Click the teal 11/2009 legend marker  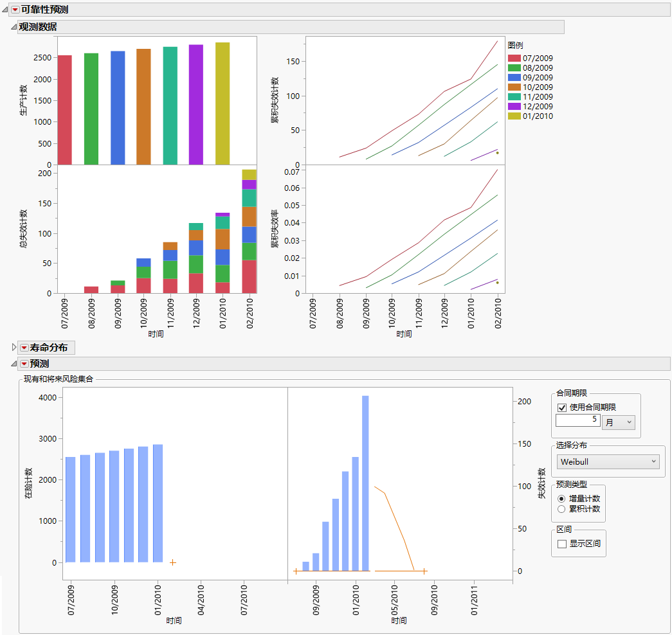[514, 97]
